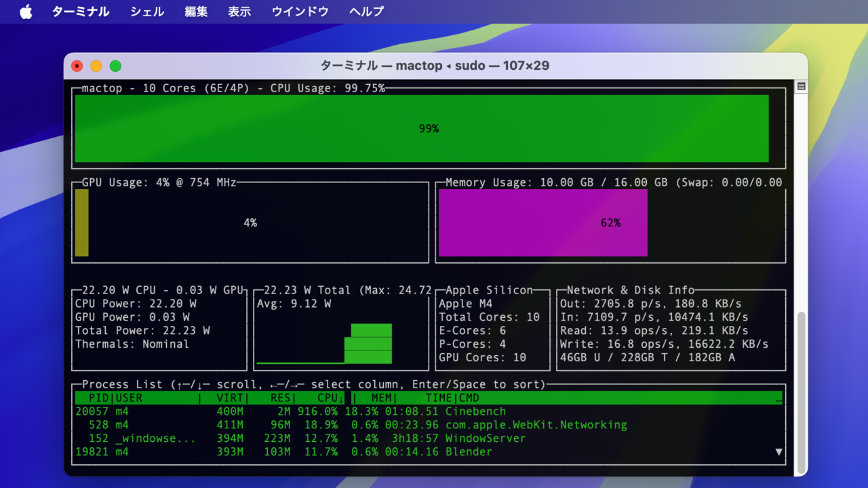Maximize the terminal with the green button
The width and height of the screenshot is (868, 488).
coord(115,66)
